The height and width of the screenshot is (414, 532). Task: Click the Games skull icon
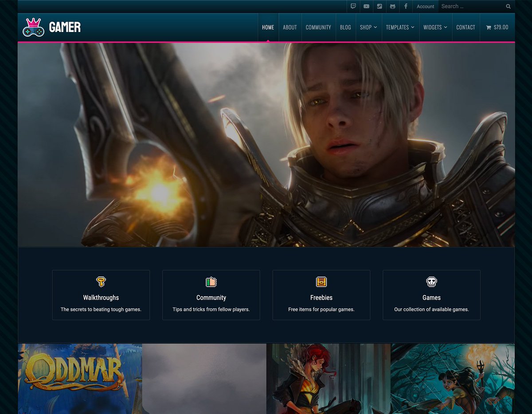(x=431, y=282)
